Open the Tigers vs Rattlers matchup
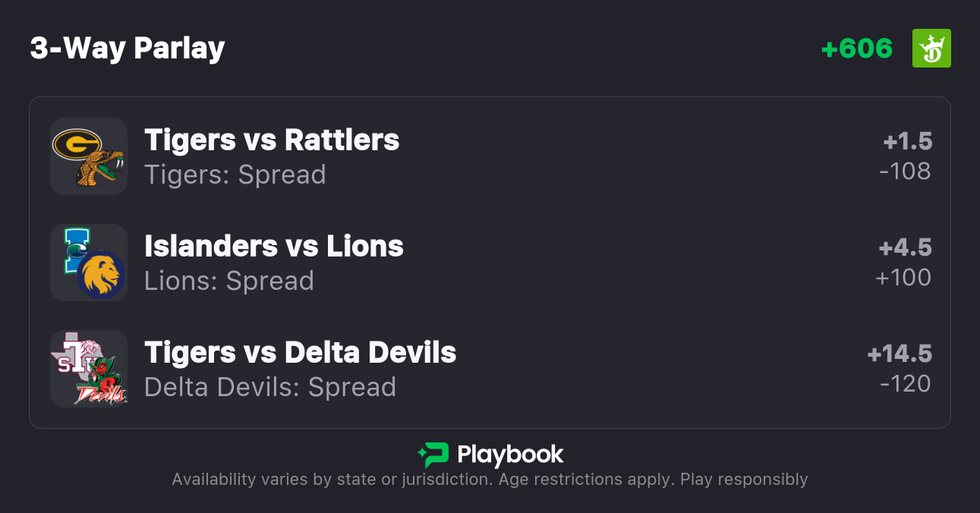The width and height of the screenshot is (980, 513). pos(272,140)
